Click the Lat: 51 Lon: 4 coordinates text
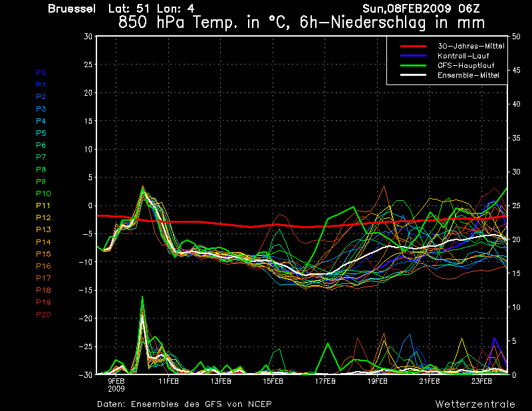The image size is (532, 411). coord(152,9)
